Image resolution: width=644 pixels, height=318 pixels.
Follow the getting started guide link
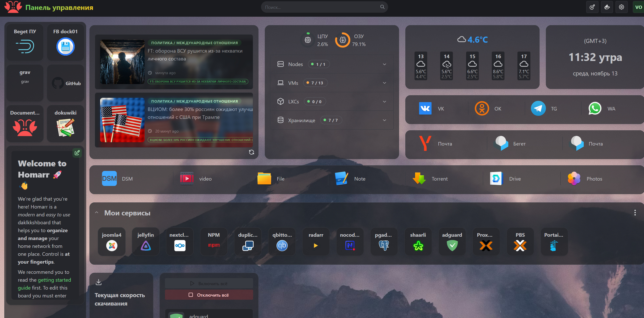pos(44,284)
